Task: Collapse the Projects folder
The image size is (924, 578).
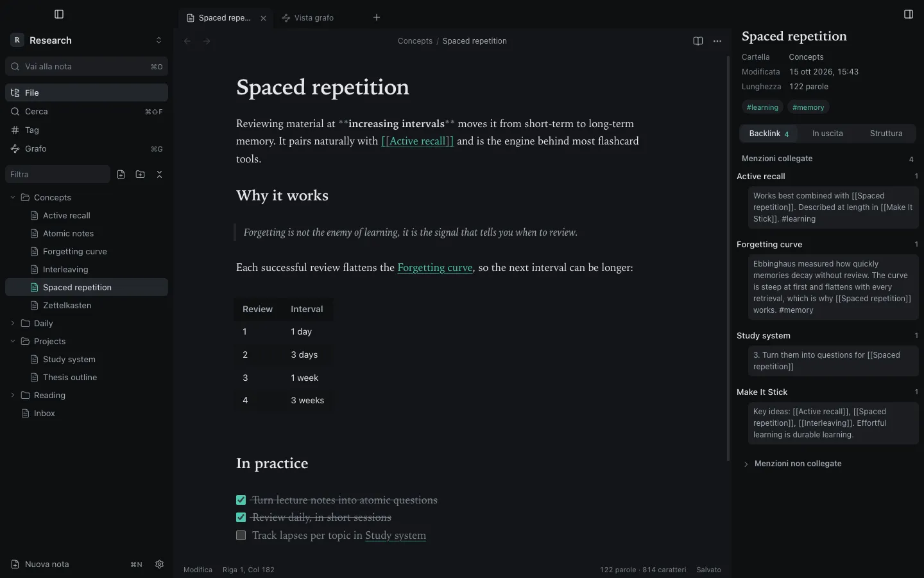Action: coord(13,341)
